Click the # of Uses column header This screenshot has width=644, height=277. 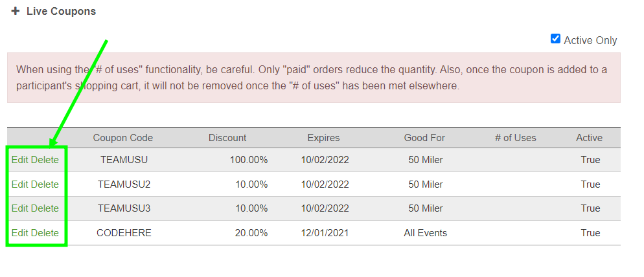click(x=515, y=138)
